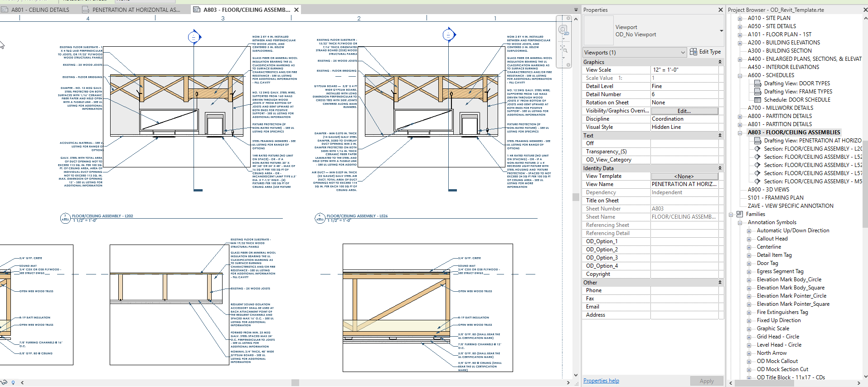Click the Detail Number value field
Image resolution: width=868 pixels, height=387 pixels.
[x=684, y=94]
